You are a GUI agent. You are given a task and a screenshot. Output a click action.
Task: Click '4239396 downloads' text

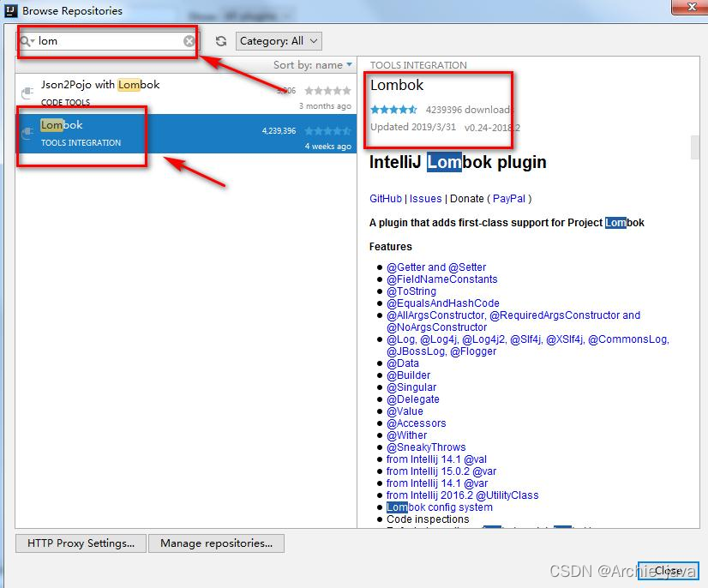(468, 110)
